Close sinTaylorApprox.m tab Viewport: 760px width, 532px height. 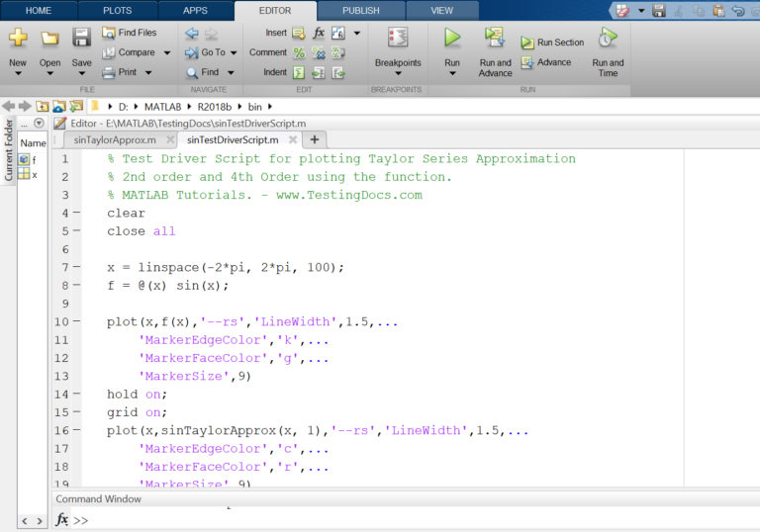click(x=170, y=139)
